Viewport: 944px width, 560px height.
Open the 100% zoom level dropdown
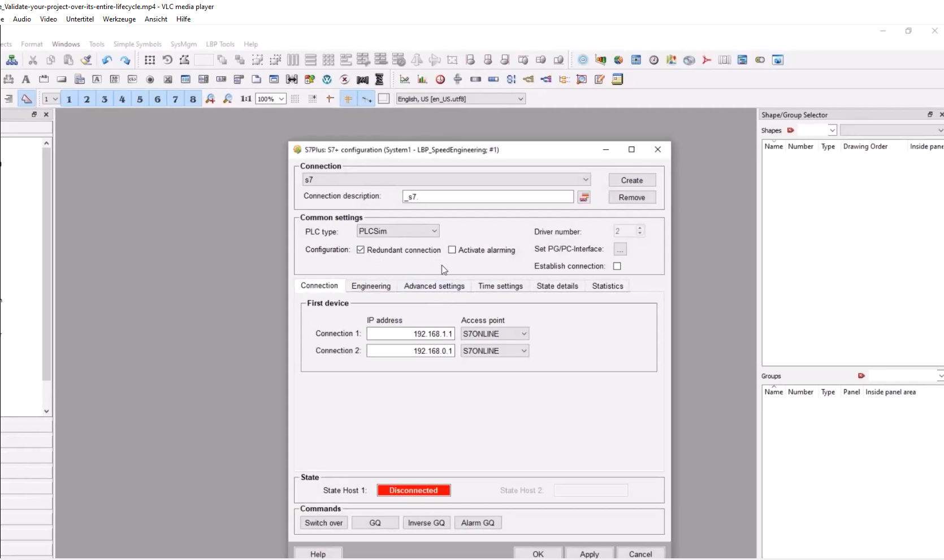(x=270, y=99)
